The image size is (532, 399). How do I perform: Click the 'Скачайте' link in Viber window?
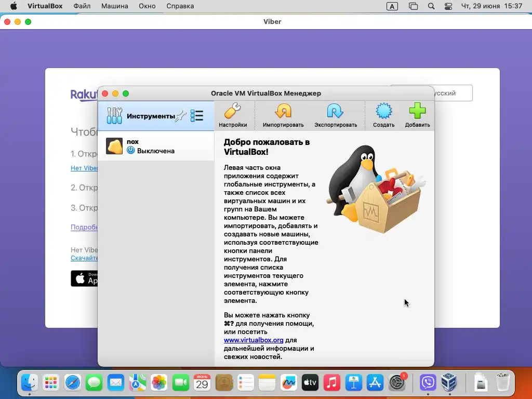click(x=84, y=258)
